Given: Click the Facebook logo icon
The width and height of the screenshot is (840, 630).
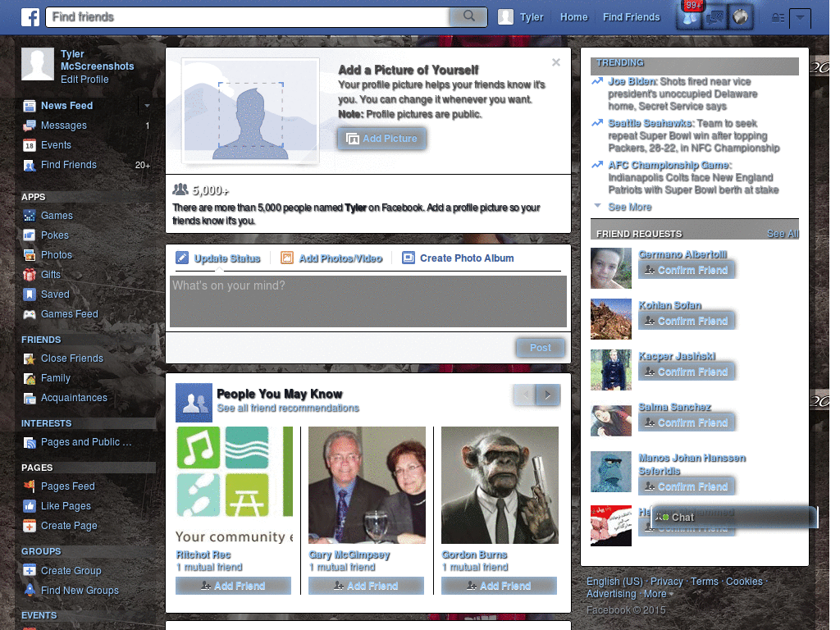Looking at the screenshot, I should (x=30, y=17).
